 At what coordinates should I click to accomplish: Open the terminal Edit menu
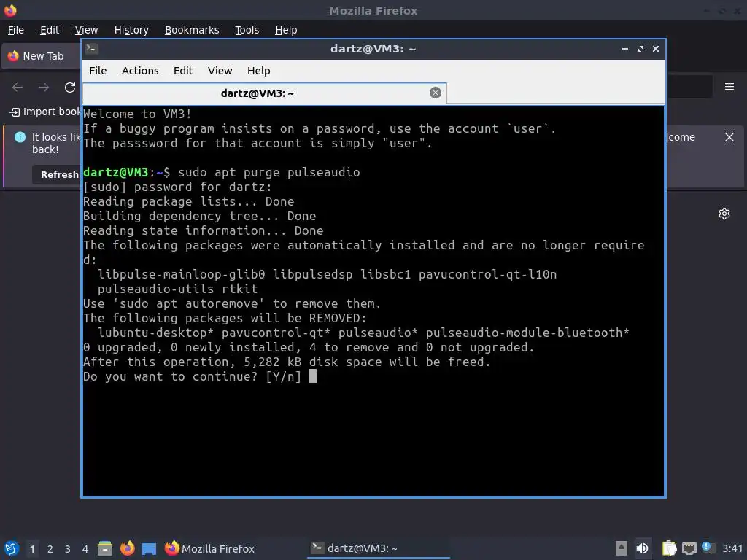[x=183, y=71]
